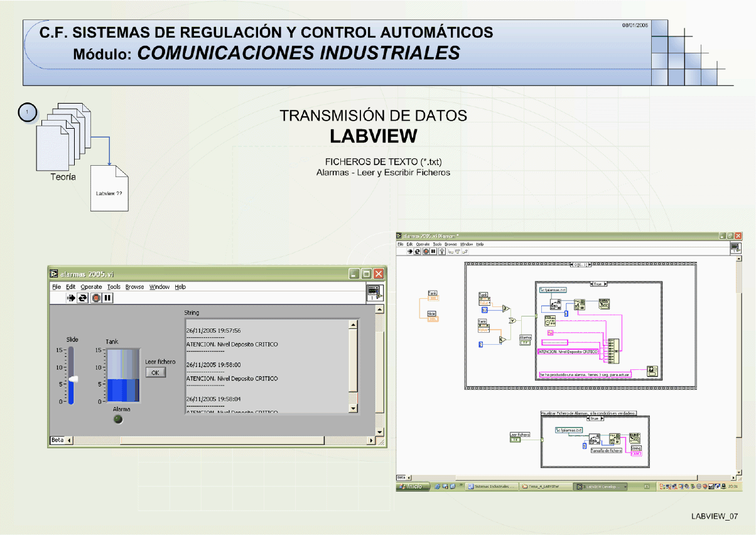Screen dimensions: 756x535
Task: Click decrement arrow on upper True case selector
Action: click(592, 284)
